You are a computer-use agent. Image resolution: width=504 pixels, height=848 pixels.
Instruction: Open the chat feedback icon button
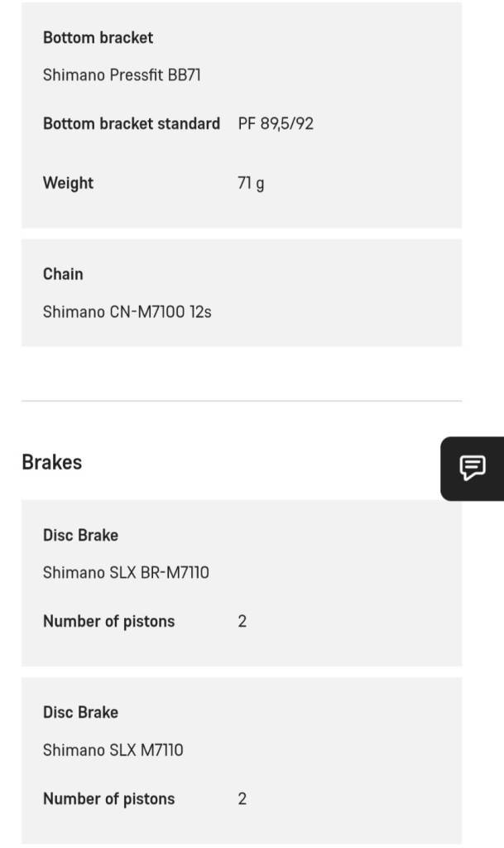coord(473,468)
